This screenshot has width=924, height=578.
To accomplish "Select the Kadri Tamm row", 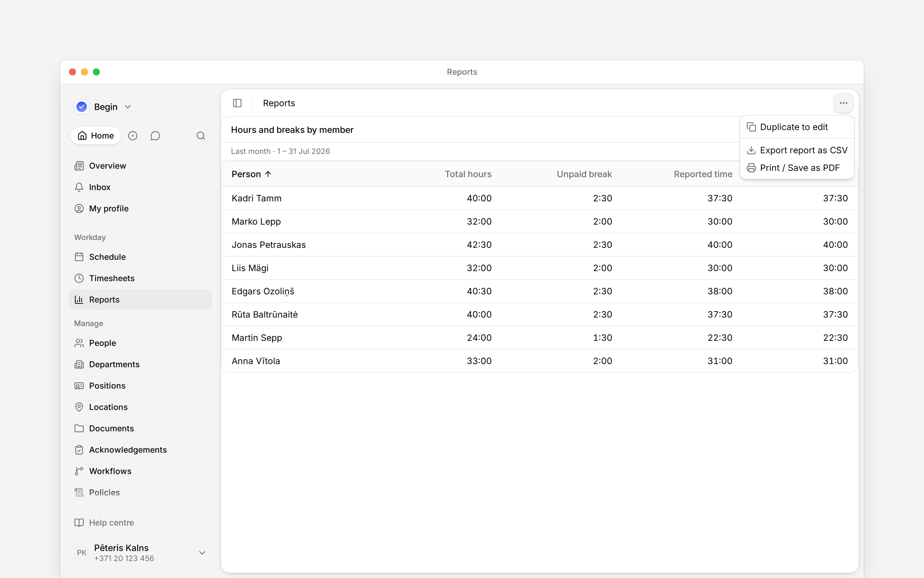I will 540,199.
